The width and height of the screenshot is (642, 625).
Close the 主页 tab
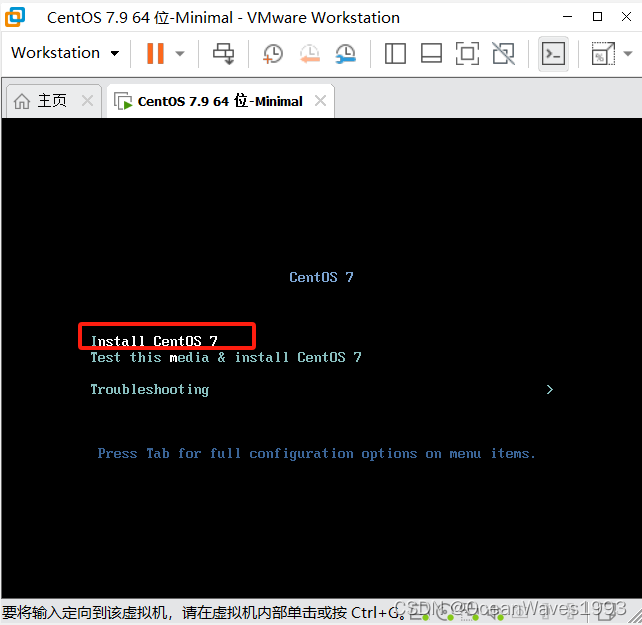(87, 100)
